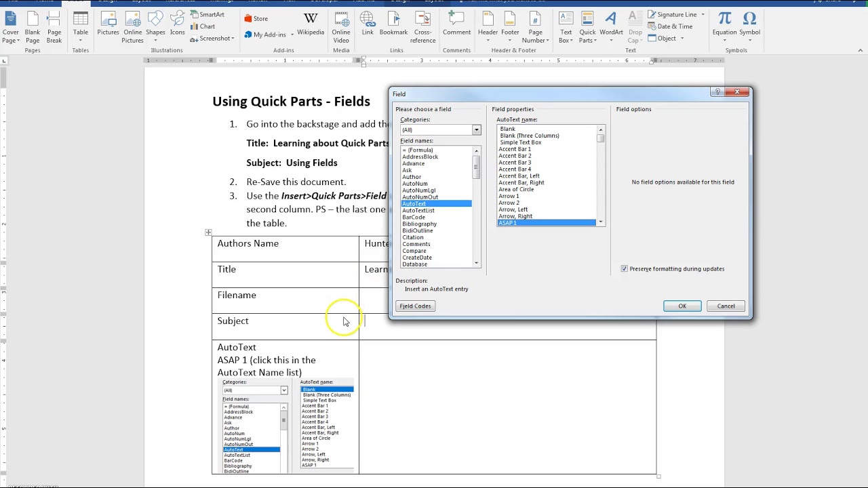Open the Quick Parts menu
This screenshot has height=488, width=868.
(587, 28)
